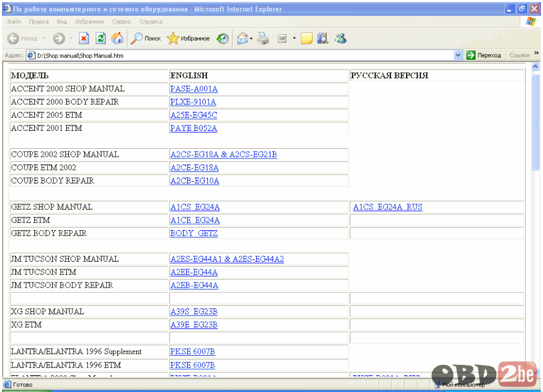Open the PASE-A001A link
Viewport: 543px width, 392px height.
click(x=194, y=88)
